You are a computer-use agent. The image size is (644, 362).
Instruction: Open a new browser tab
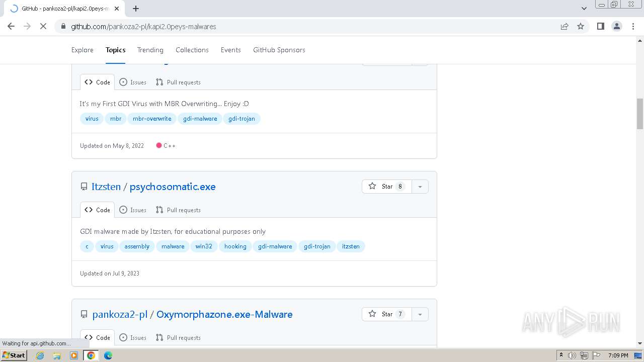[x=136, y=9]
